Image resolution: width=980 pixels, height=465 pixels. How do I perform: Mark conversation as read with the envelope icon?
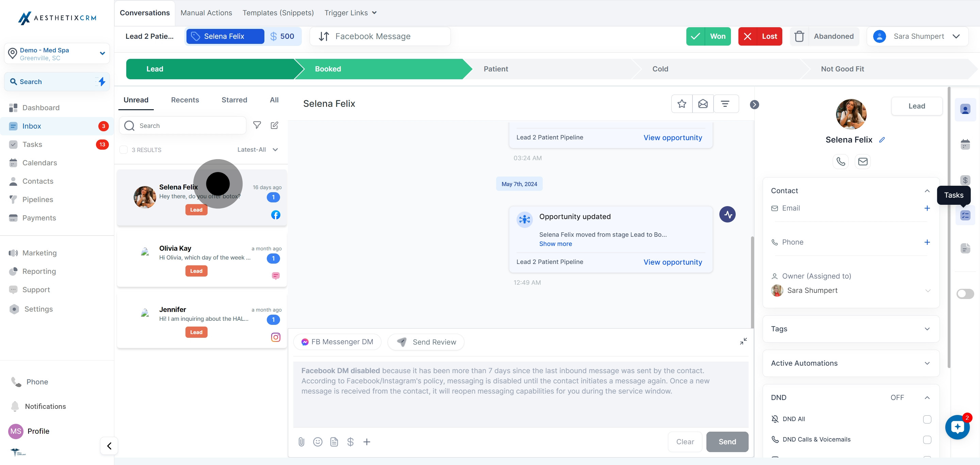(x=703, y=104)
